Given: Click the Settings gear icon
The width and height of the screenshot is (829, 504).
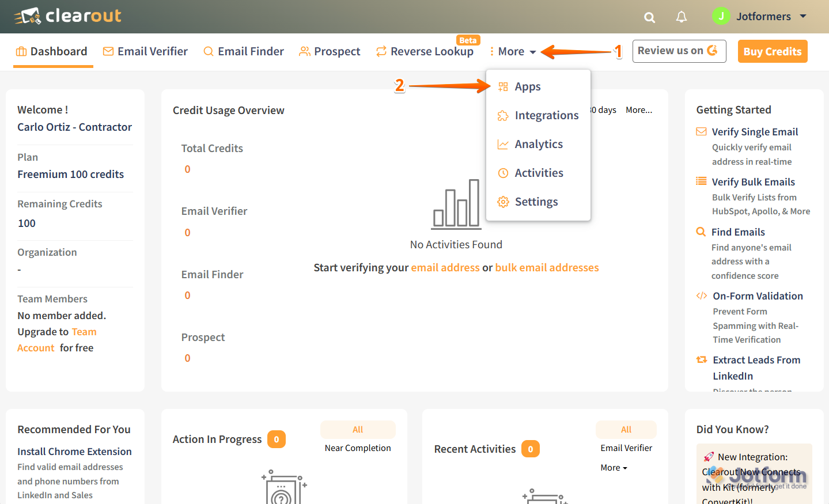Looking at the screenshot, I should pos(503,202).
